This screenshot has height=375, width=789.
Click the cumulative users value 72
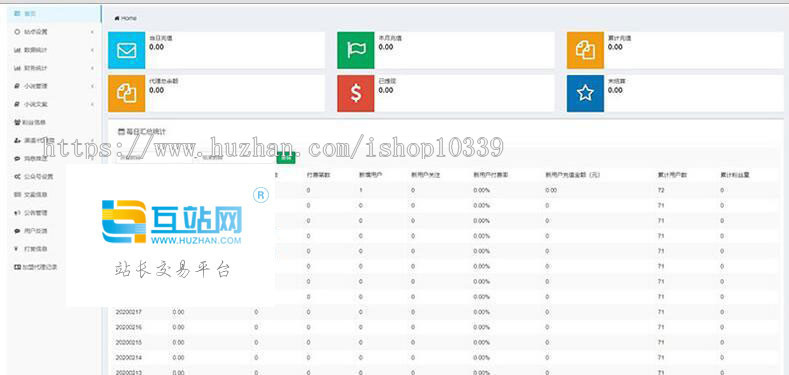pyautogui.click(x=661, y=190)
